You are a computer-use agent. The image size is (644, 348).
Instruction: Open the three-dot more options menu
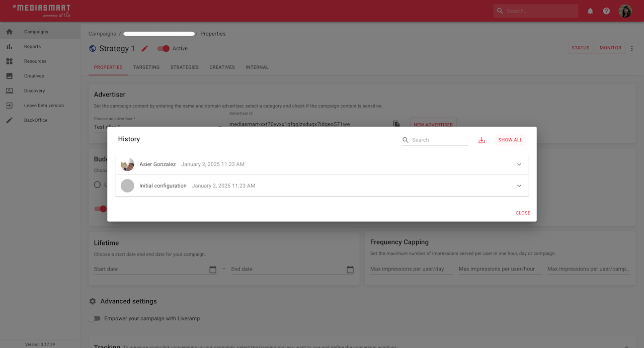tap(632, 49)
